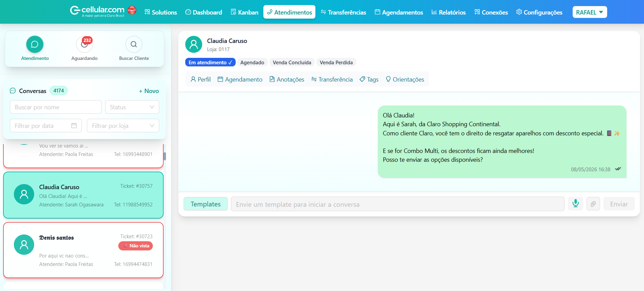Click Tel: 16994474831 text
644x291 pixels.
click(x=133, y=264)
